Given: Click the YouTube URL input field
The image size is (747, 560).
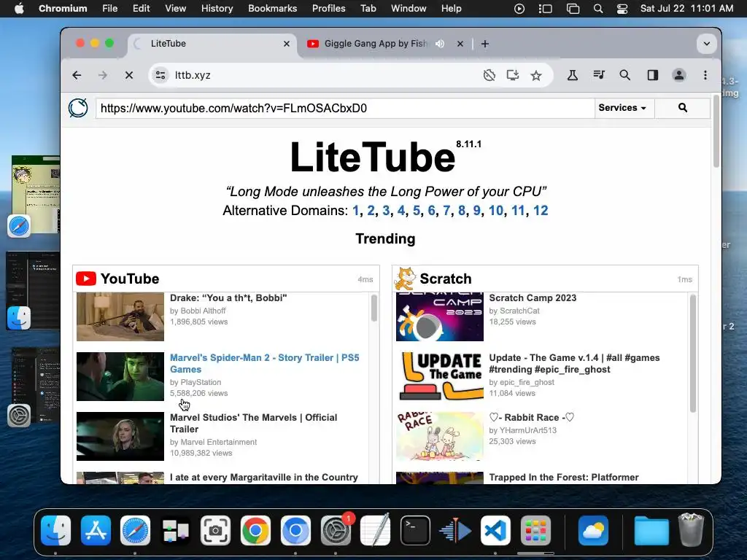Looking at the screenshot, I should (345, 108).
